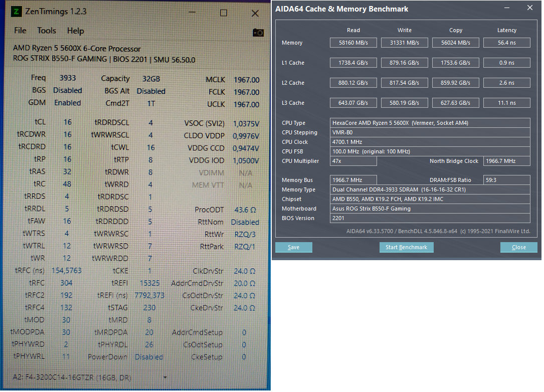Close AIDA64 window with title bar X
544x392 pixels.
[530, 8]
